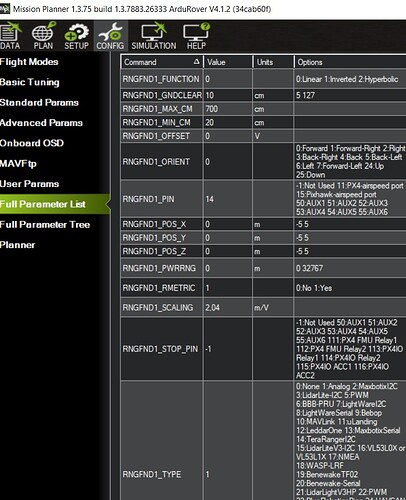Image resolution: width=406 pixels, height=500 pixels.
Task: Select the RNGFND1_RMETRIC command name
Action: (159, 288)
